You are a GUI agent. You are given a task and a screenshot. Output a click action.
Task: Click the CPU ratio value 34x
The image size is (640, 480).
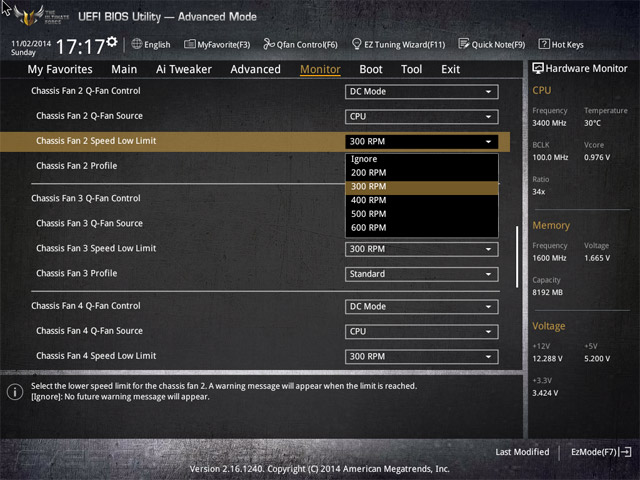pyautogui.click(x=538, y=192)
